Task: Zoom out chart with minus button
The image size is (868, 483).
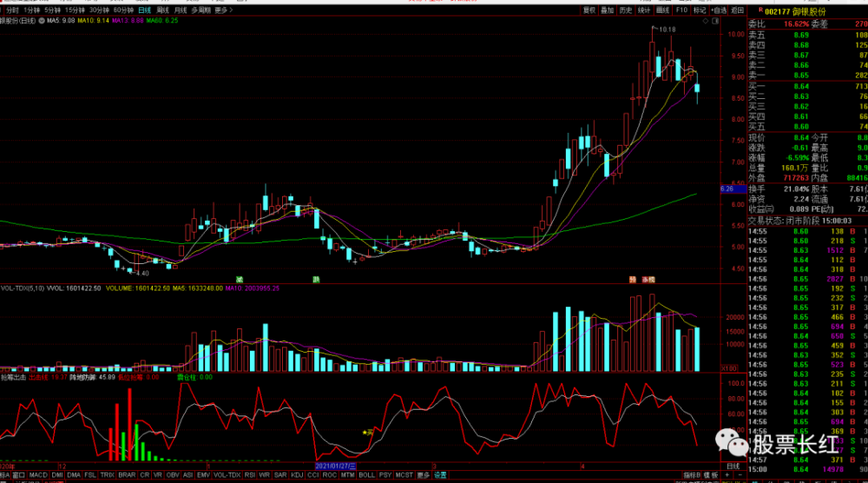Action: coord(740,475)
